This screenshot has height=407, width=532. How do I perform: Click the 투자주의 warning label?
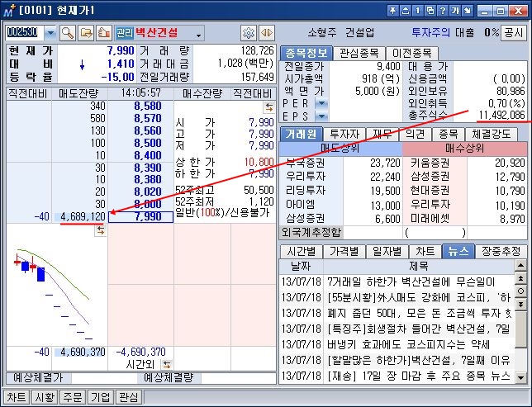431,32
